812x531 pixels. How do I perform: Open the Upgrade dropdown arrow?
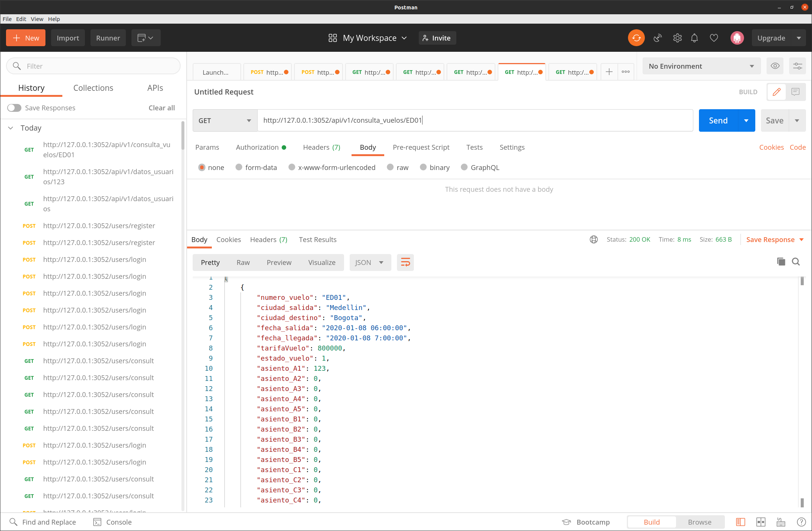tap(798, 38)
